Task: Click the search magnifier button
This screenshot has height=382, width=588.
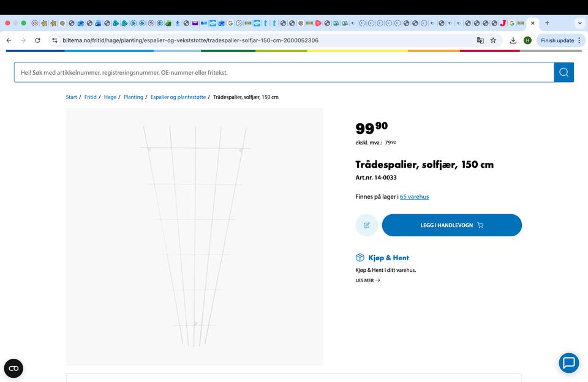Action: tap(563, 72)
